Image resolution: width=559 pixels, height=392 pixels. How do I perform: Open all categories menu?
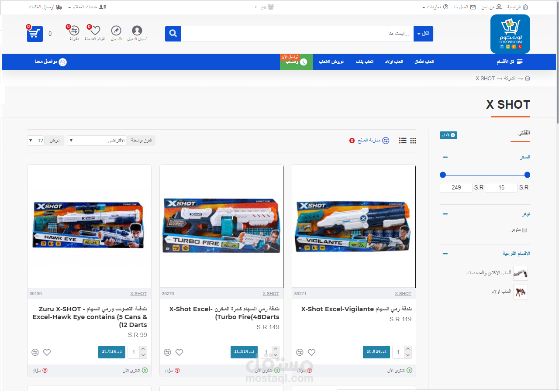pos(509,62)
